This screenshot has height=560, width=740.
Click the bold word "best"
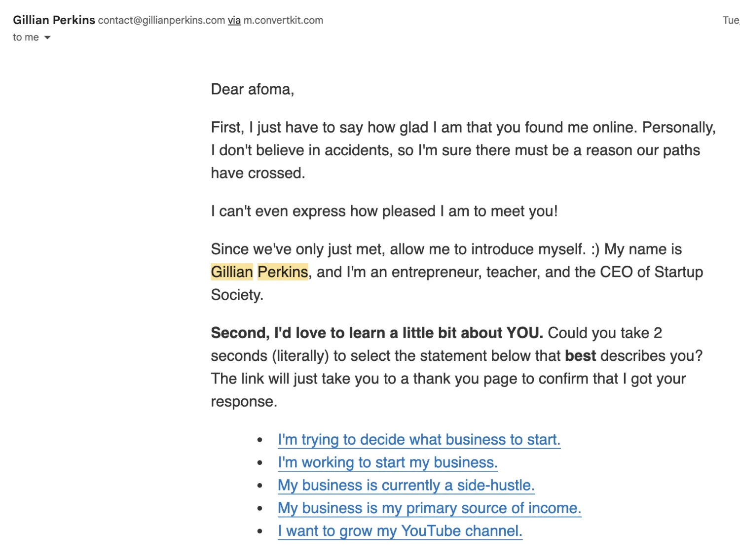(580, 355)
